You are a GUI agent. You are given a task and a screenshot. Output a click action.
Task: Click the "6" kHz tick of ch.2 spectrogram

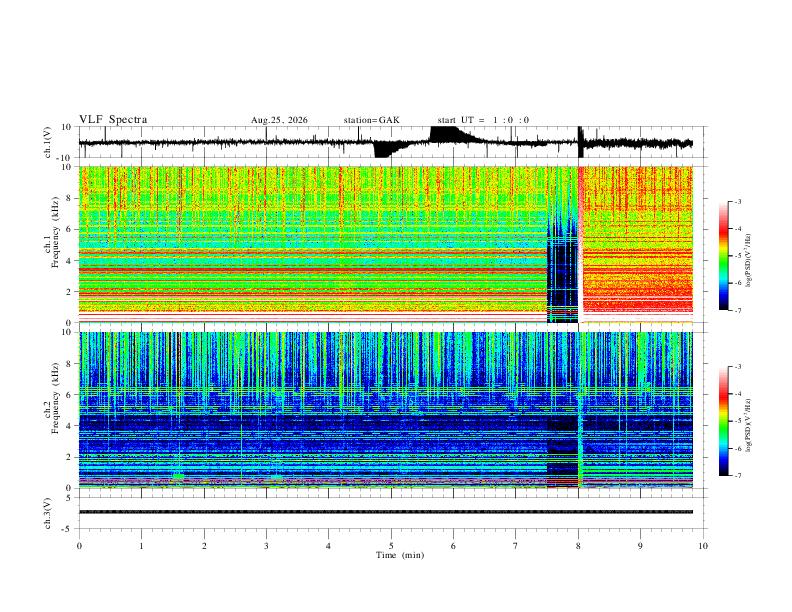tap(70, 395)
